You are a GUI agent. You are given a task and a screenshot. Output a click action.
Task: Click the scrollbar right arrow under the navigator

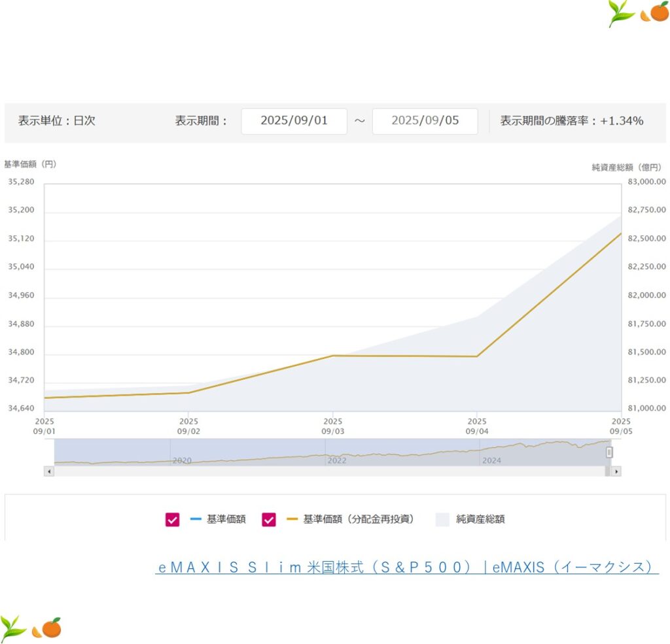click(x=616, y=471)
